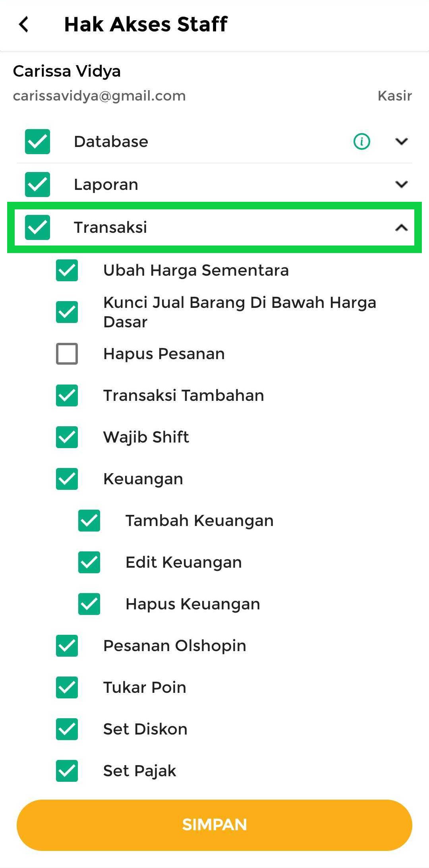Uncheck Transaksi Tambahan permission

[67, 395]
